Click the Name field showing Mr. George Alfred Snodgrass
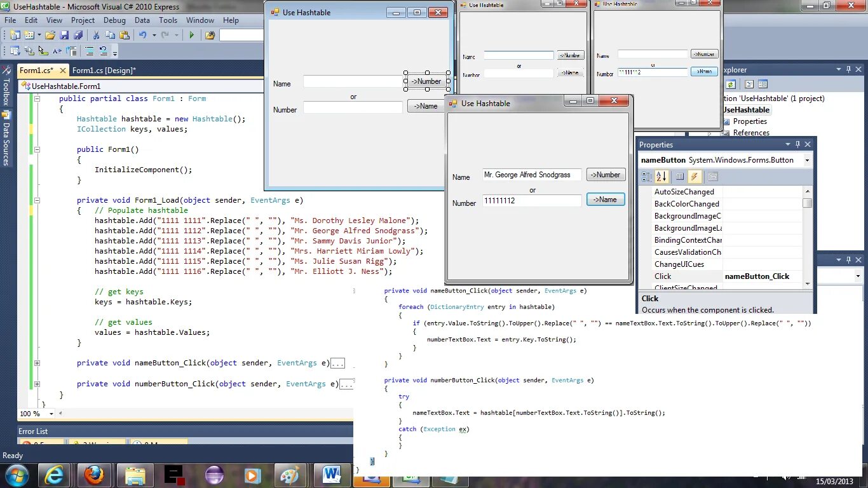The image size is (868, 488). click(532, 175)
